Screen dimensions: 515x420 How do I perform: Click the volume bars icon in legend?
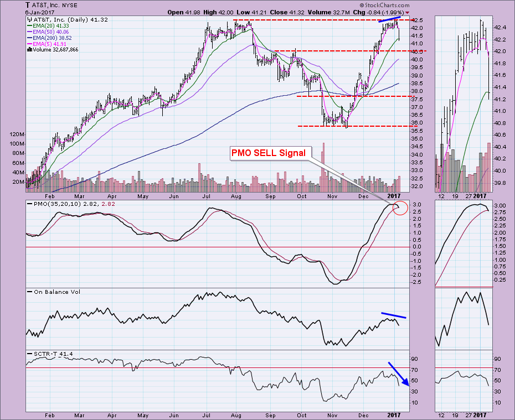[29, 50]
